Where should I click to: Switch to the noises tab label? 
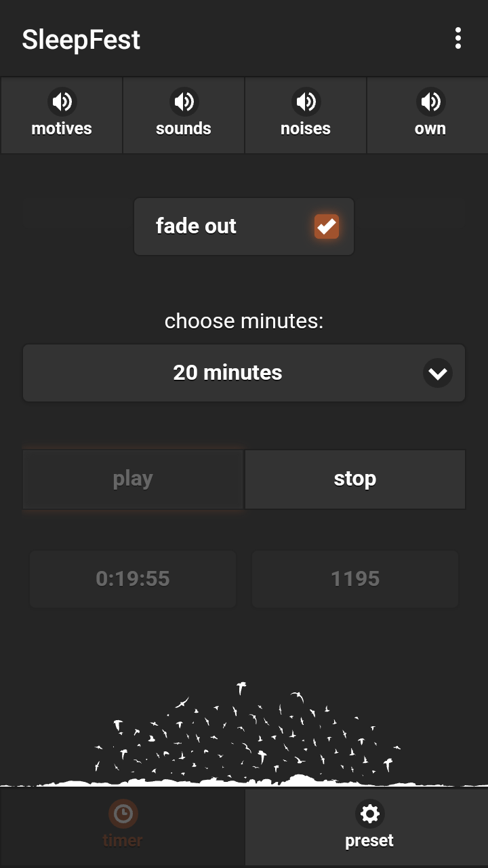[x=306, y=129]
